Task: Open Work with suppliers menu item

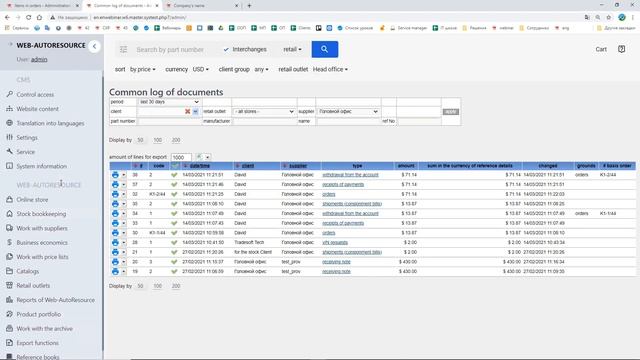Action: pyautogui.click(x=42, y=228)
